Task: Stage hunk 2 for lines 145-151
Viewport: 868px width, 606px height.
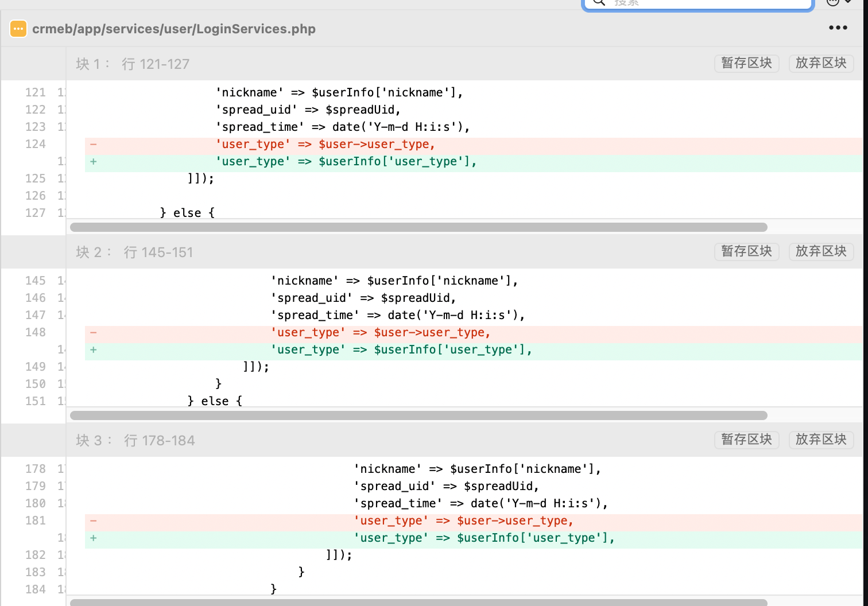Action: point(746,251)
